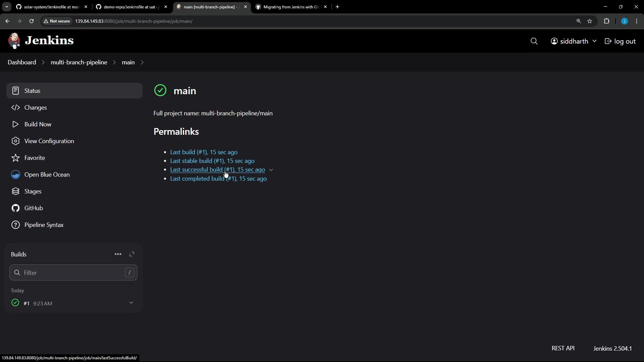Expand the chevron after multi-branch-pipeline breadcrumb
644x362 pixels.
tap(114, 62)
